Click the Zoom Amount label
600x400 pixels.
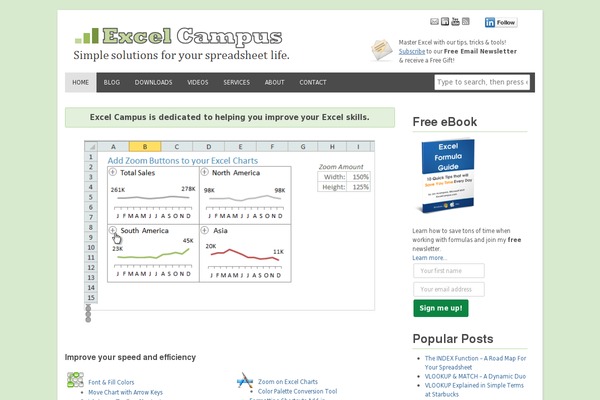[x=341, y=167]
